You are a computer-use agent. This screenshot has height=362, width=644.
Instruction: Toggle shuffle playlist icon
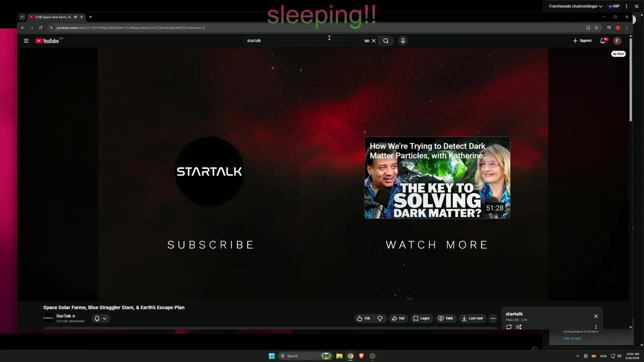pyautogui.click(x=519, y=327)
